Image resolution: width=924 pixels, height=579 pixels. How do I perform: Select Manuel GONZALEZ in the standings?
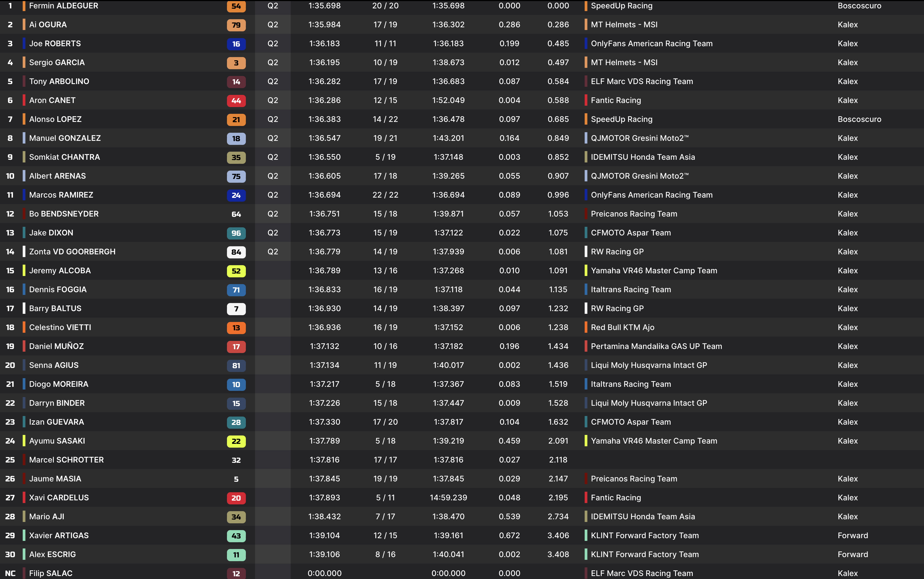point(65,138)
